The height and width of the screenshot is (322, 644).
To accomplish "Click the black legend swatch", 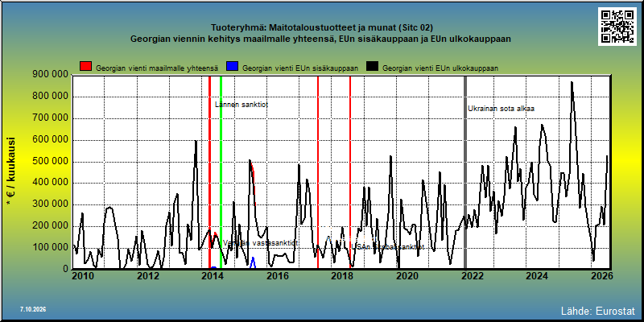I will click(x=372, y=67).
